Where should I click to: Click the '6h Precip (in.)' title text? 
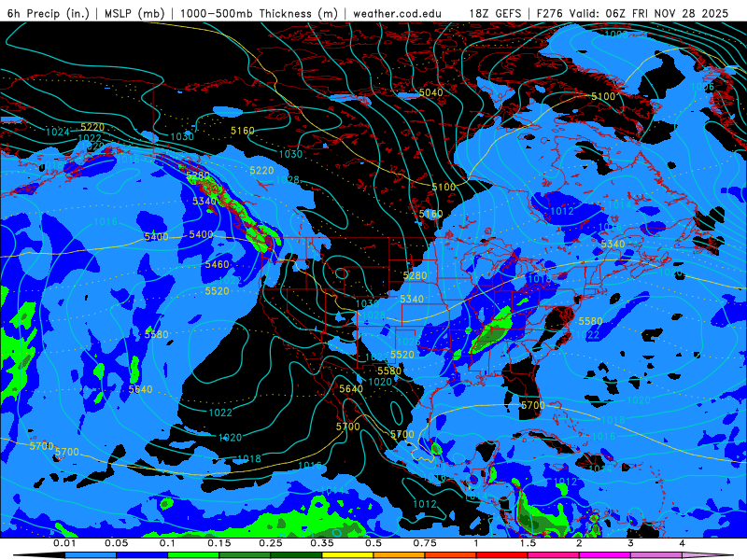(49, 13)
